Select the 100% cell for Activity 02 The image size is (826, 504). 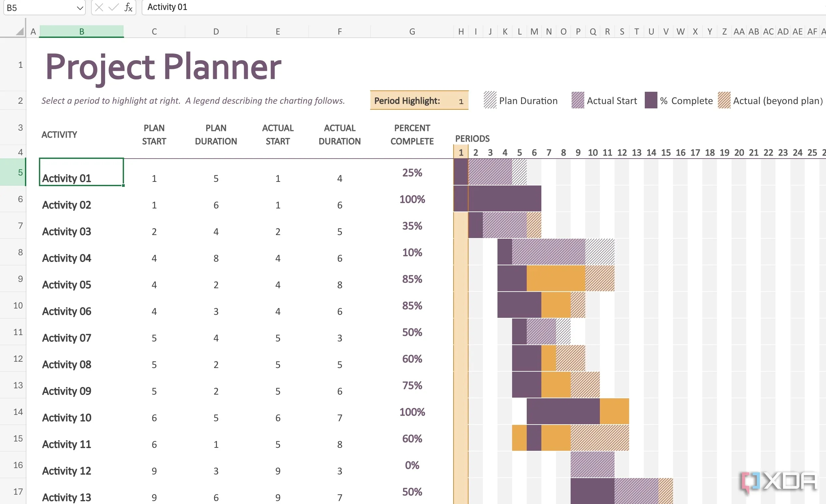pos(412,199)
